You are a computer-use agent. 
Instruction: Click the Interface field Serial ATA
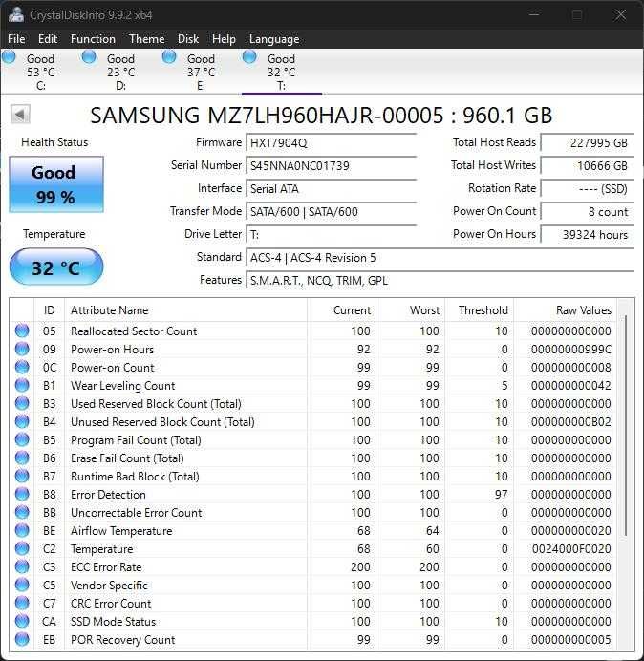(331, 188)
